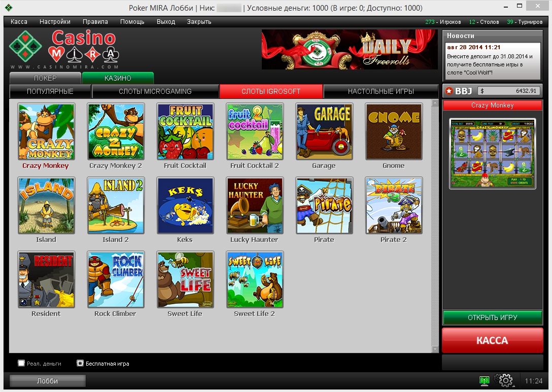This screenshot has height=392, width=552.
Task: Choose the Rock Climber slot icon
Action: coord(116,279)
